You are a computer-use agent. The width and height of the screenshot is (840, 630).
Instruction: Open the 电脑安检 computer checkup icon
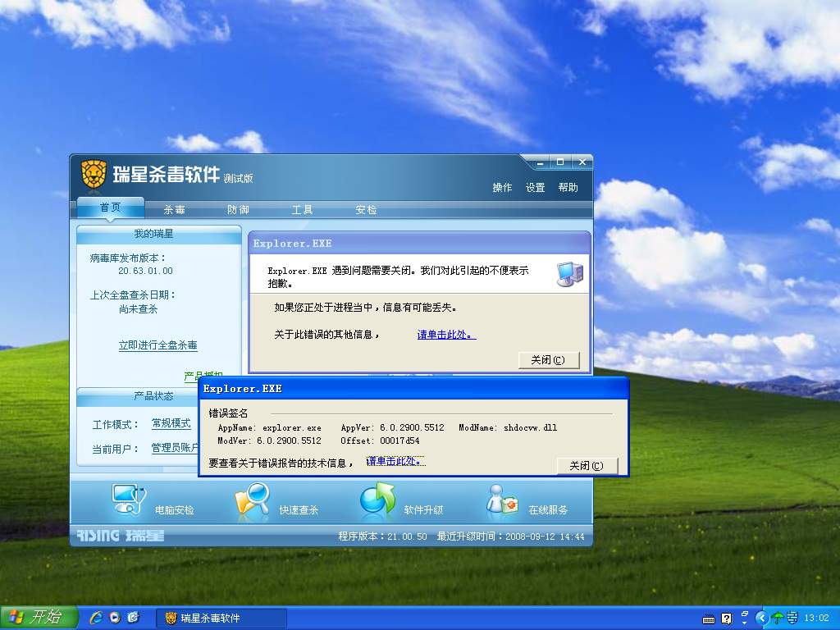click(x=129, y=499)
